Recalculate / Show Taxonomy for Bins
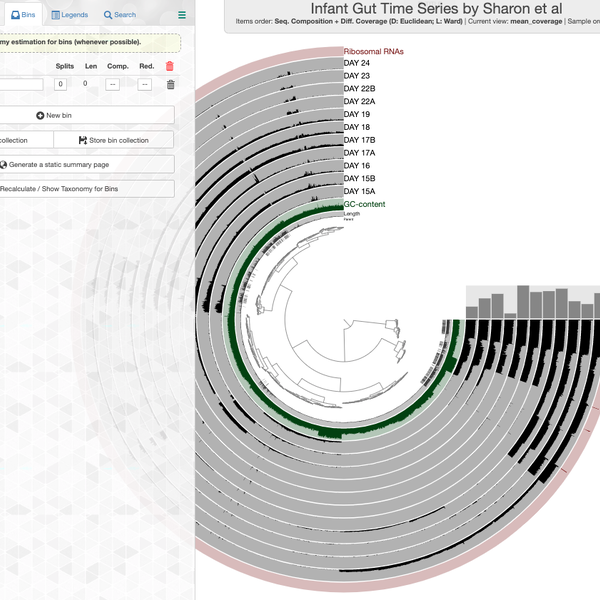 tap(87, 189)
